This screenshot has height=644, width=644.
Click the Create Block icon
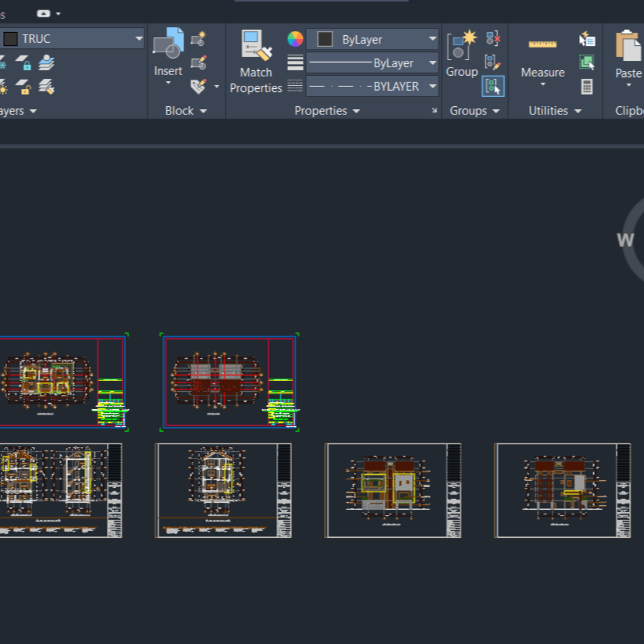click(x=199, y=39)
